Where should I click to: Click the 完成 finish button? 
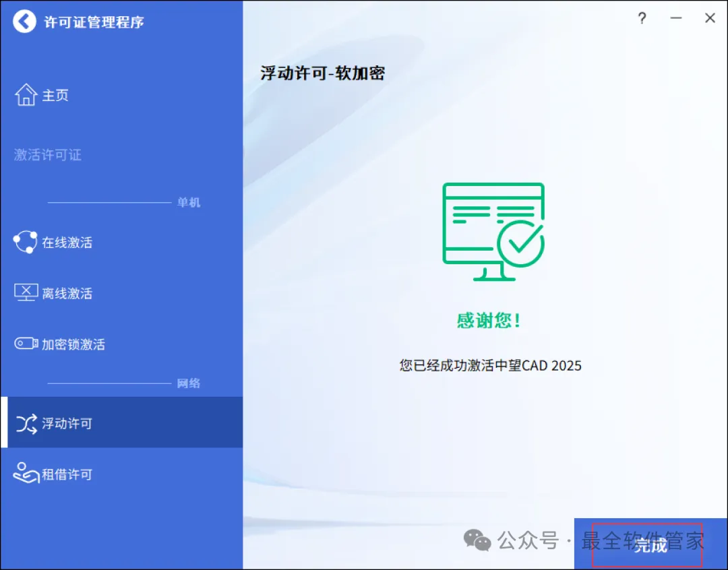650,544
